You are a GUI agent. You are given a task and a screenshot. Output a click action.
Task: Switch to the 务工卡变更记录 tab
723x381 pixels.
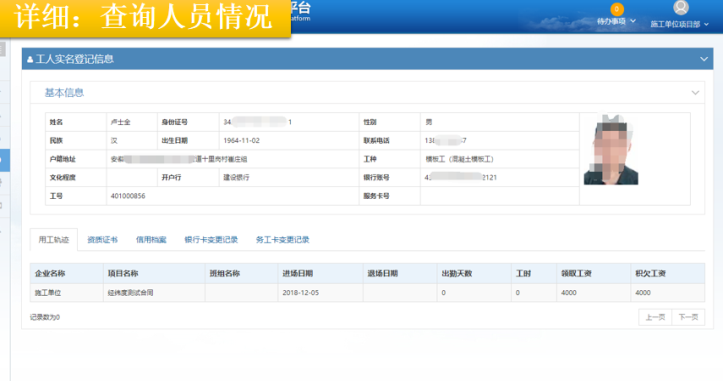[x=283, y=239]
